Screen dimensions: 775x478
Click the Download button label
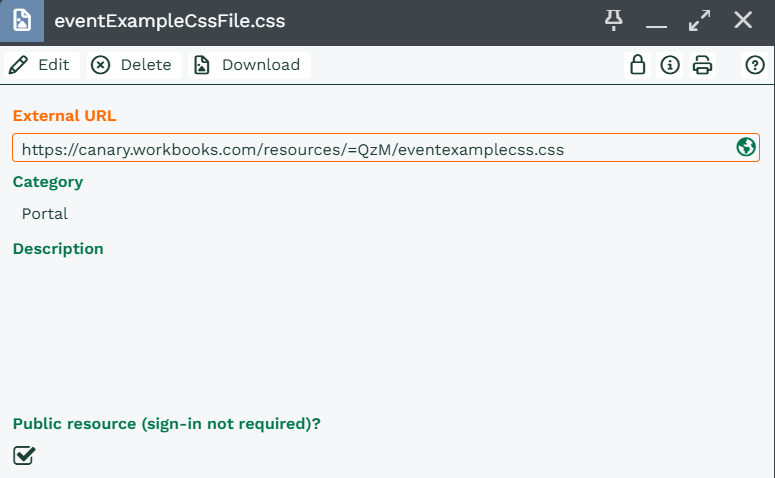[261, 65]
